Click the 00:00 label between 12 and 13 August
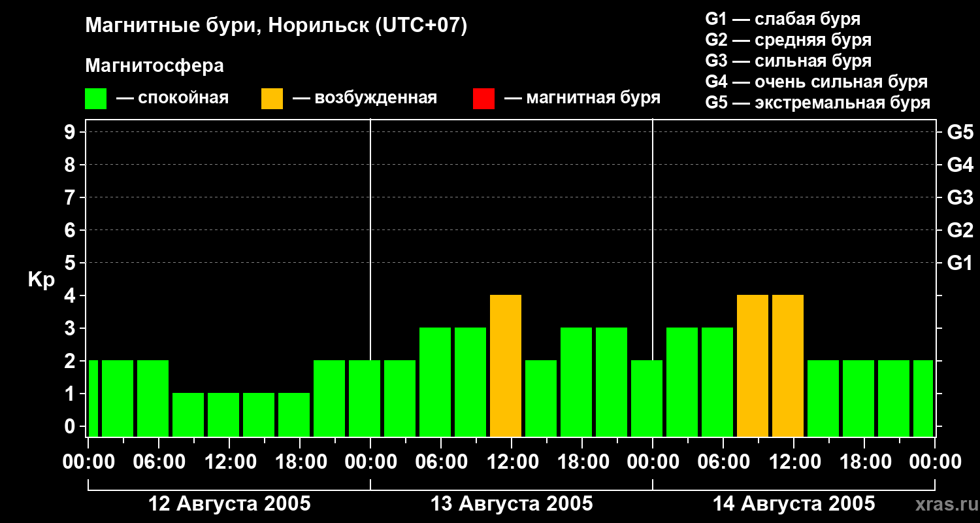 click(370, 462)
